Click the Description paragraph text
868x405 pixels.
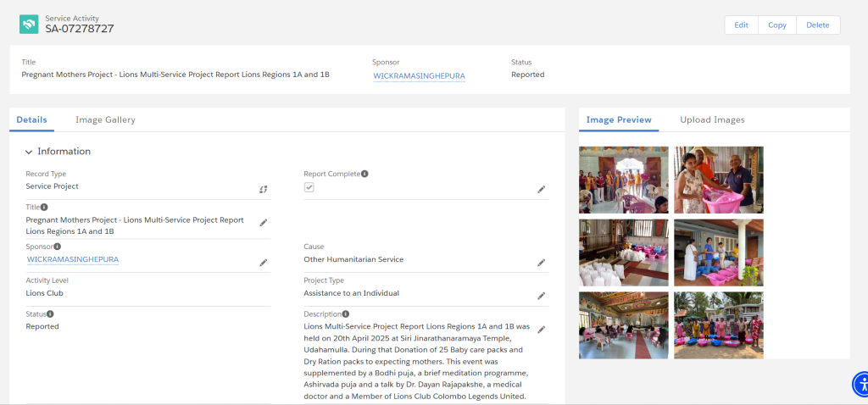point(417,361)
